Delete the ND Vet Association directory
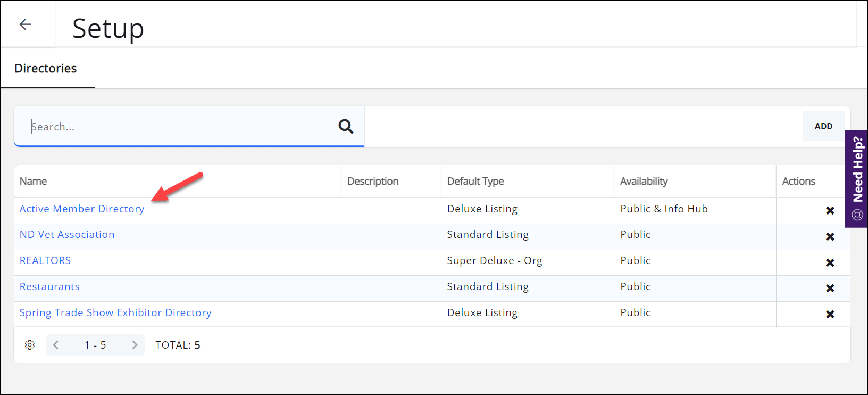 click(x=830, y=237)
